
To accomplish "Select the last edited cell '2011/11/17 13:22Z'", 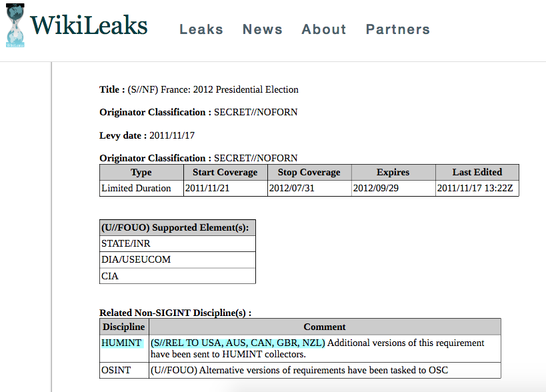I will click(477, 189).
